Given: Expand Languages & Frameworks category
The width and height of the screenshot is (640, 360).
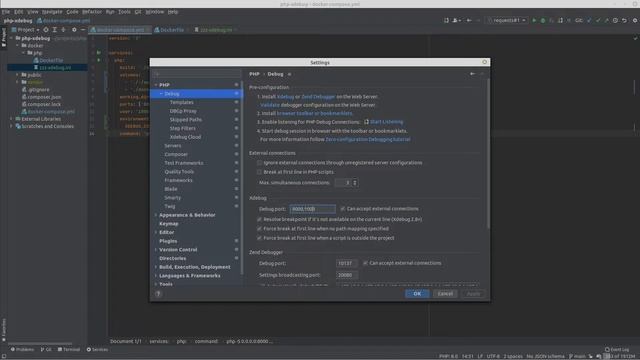Looking at the screenshot, I should [156, 276].
